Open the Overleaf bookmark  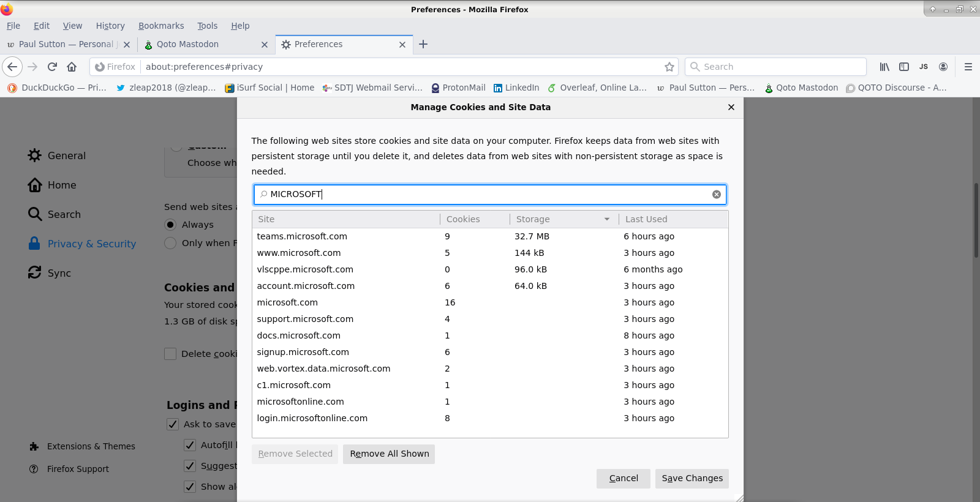597,88
